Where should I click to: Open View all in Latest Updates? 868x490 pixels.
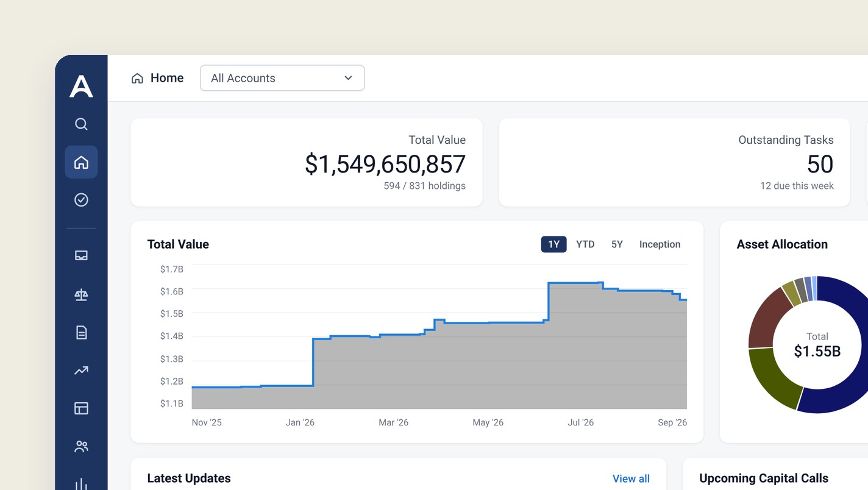pos(631,478)
